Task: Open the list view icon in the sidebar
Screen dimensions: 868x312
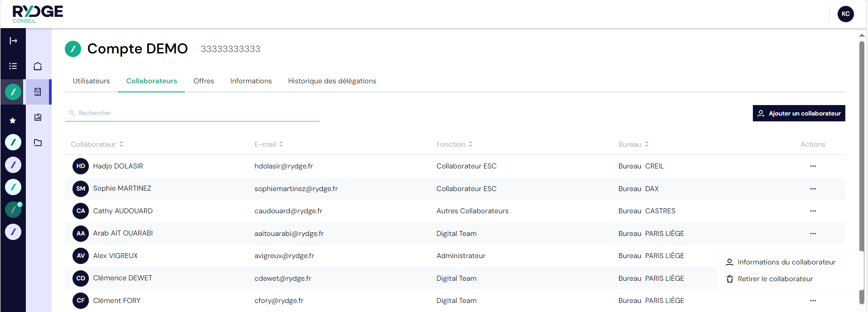Action: [x=13, y=66]
